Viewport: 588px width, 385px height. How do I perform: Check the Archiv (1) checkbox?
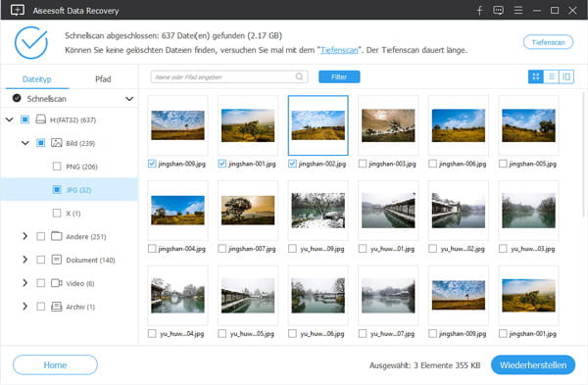(x=40, y=307)
